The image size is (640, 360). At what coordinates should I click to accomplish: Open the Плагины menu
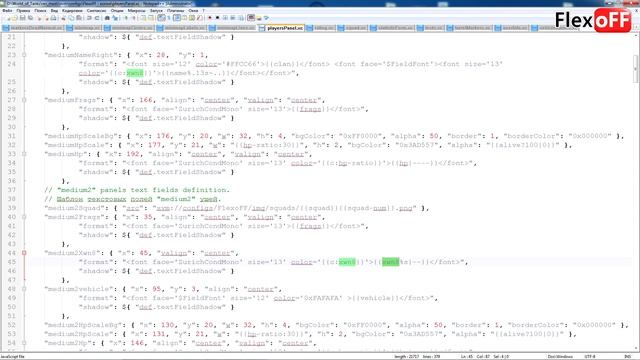point(176,11)
